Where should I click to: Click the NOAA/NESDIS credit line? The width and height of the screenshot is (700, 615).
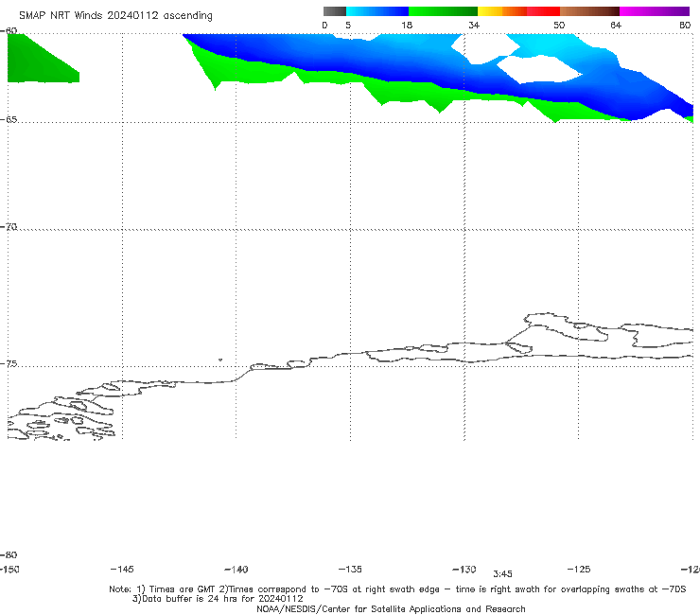coord(391,608)
